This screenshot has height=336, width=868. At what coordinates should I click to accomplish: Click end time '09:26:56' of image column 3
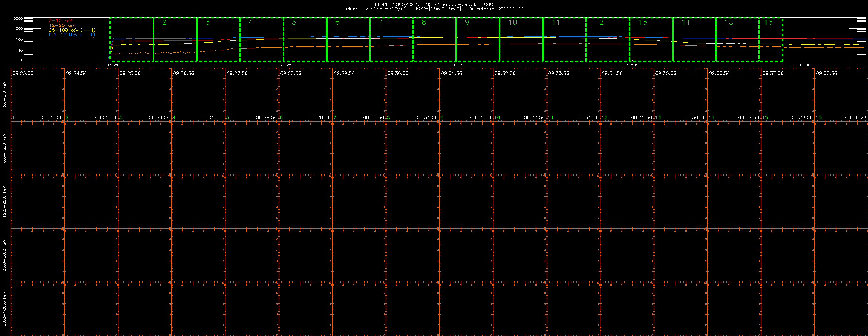pos(159,118)
